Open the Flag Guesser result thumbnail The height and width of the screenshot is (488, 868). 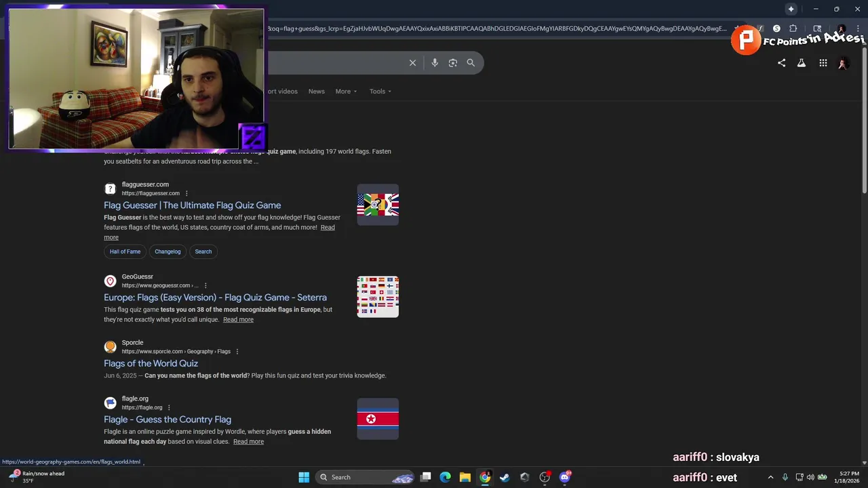(x=378, y=205)
